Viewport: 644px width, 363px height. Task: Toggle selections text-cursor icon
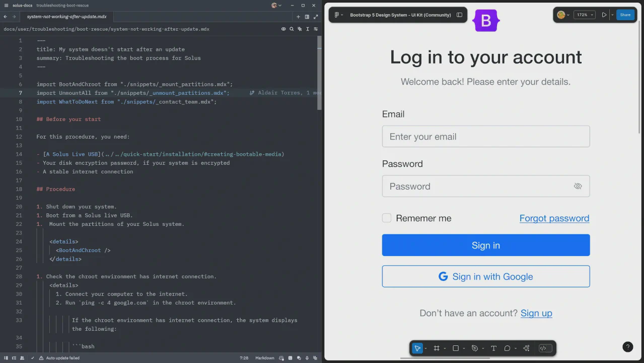coord(308,29)
